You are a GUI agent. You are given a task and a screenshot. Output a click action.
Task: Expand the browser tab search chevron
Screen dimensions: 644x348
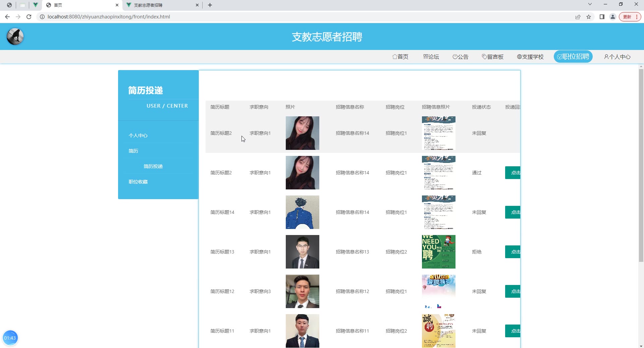coord(590,4)
